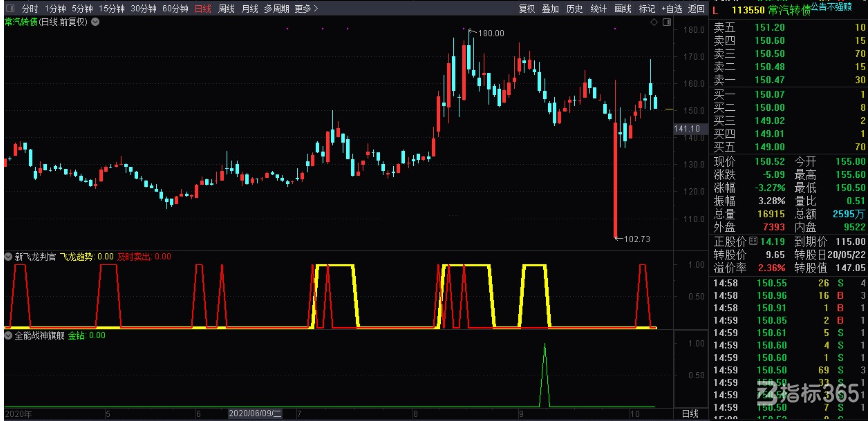Select the 卖四 150.60 ask row

point(789,40)
